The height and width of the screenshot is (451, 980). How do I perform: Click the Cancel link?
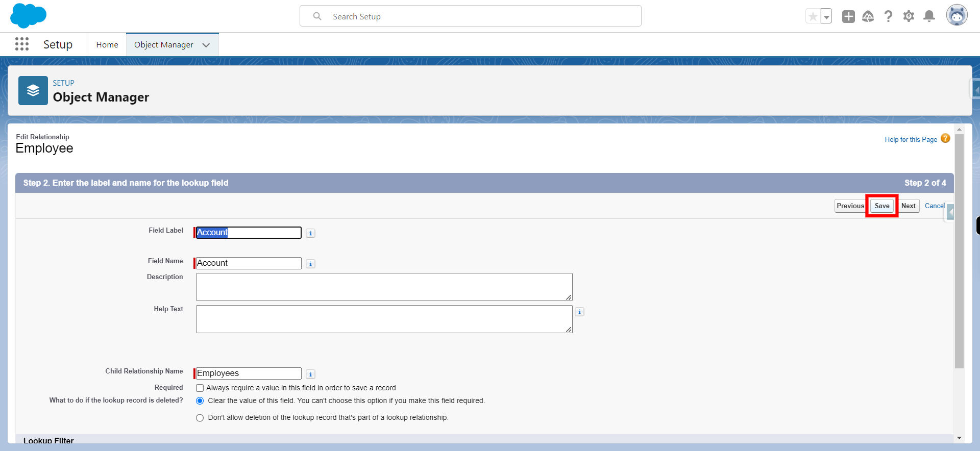[x=935, y=206]
